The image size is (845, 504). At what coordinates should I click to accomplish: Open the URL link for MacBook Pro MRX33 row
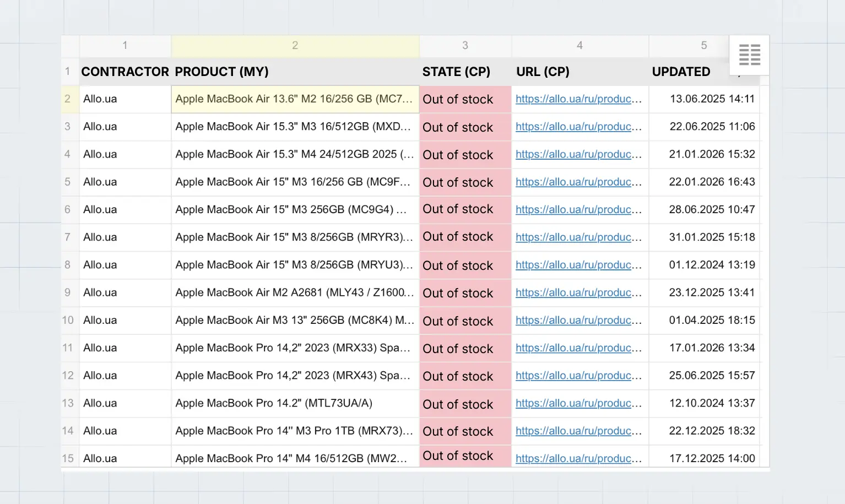(x=578, y=348)
